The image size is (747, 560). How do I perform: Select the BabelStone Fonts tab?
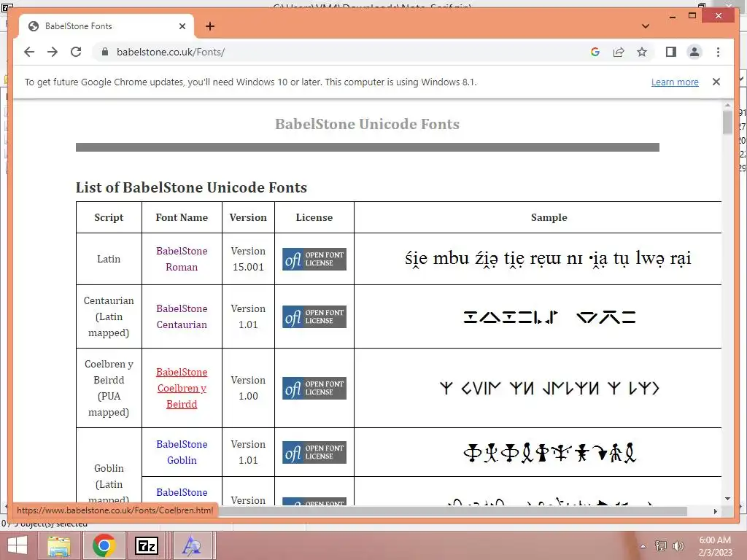[106, 26]
